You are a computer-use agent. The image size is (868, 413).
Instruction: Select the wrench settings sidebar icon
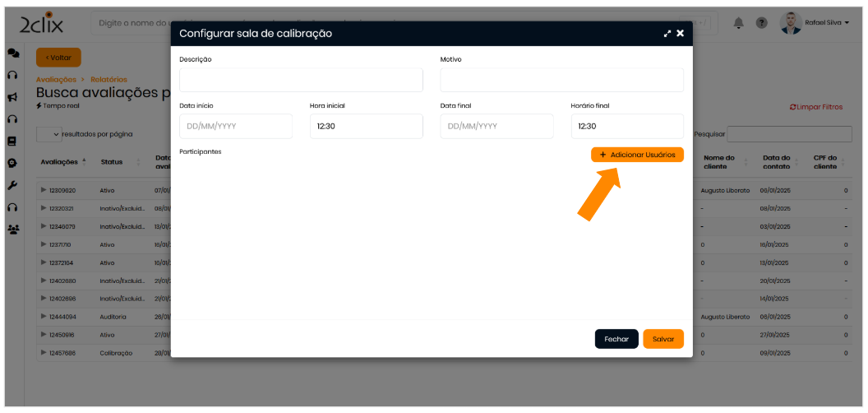[13, 185]
